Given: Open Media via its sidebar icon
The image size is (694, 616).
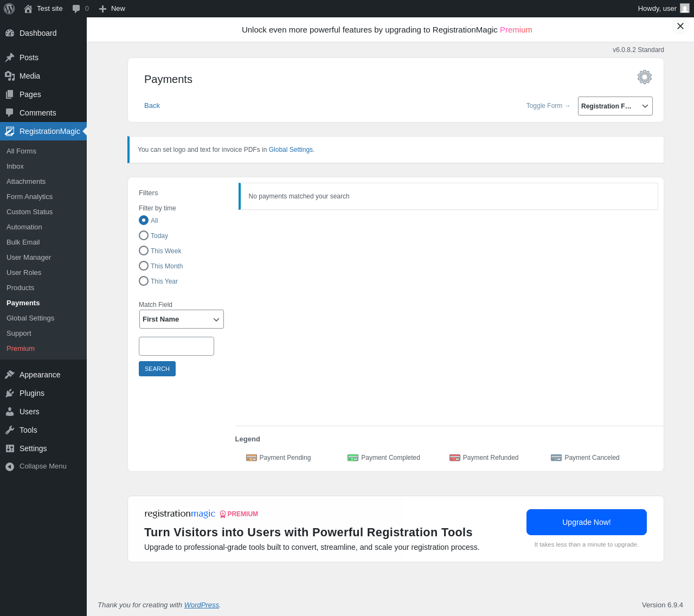Looking at the screenshot, I should (10, 76).
